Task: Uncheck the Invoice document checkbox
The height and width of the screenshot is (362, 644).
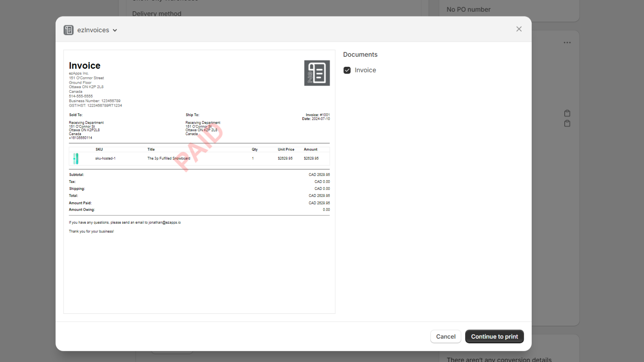Action: pyautogui.click(x=347, y=70)
